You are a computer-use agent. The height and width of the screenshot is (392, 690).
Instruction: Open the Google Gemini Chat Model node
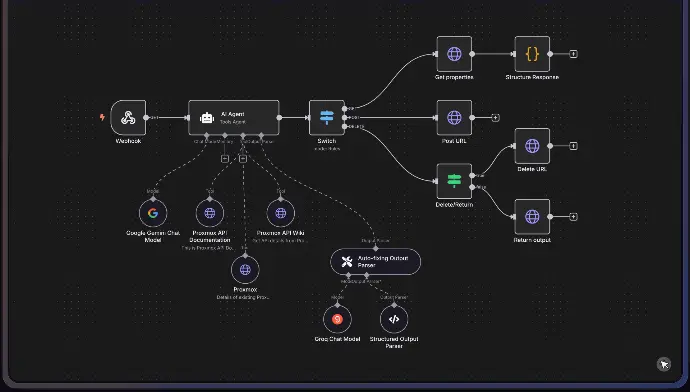[153, 213]
